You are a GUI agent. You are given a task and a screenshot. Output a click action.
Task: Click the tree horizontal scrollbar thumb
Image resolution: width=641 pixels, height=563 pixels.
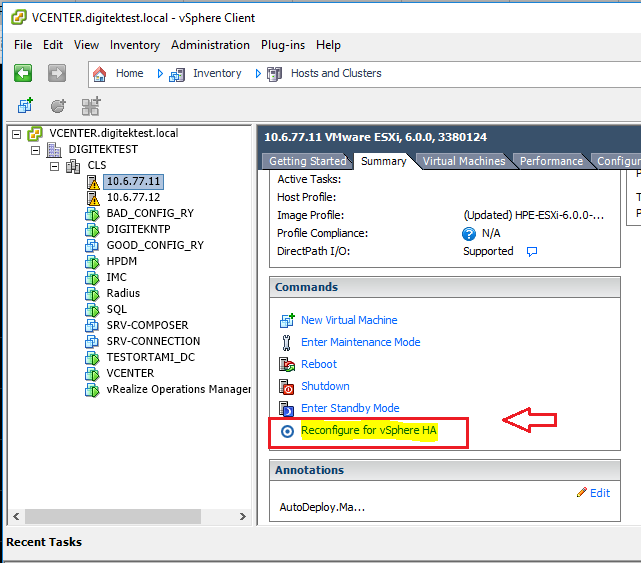pyautogui.click(x=113, y=516)
